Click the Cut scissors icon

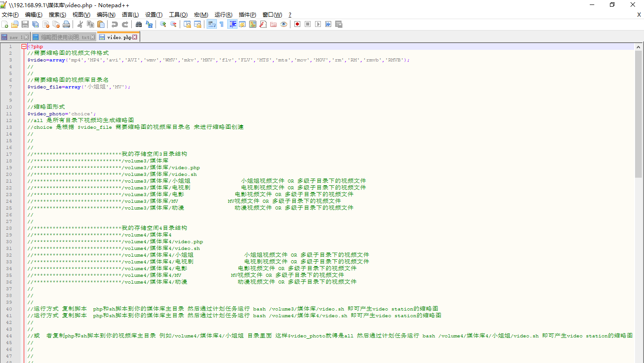(80, 24)
